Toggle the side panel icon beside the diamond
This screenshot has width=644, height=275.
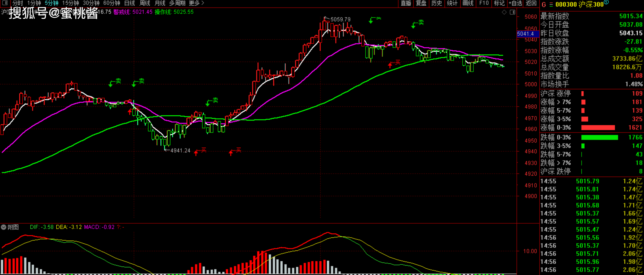[513, 12]
